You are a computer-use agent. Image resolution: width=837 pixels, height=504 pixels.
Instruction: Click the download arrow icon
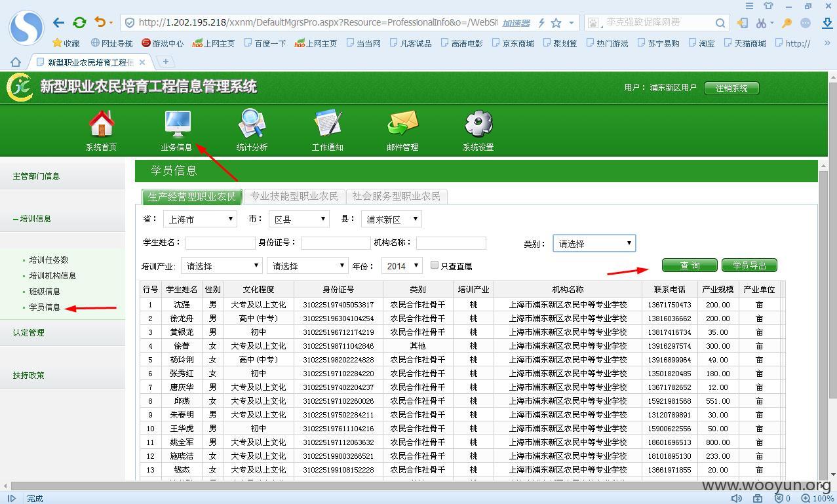pyautogui.click(x=827, y=23)
